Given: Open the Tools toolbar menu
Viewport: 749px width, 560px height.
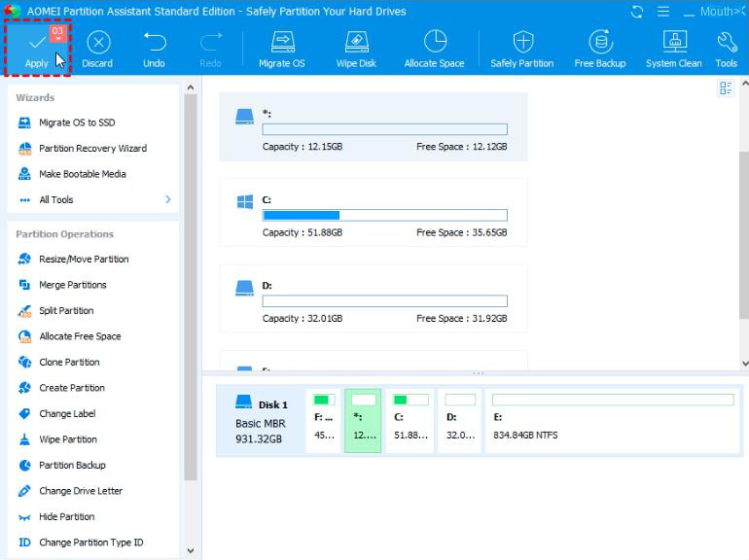Looking at the screenshot, I should pos(727,47).
